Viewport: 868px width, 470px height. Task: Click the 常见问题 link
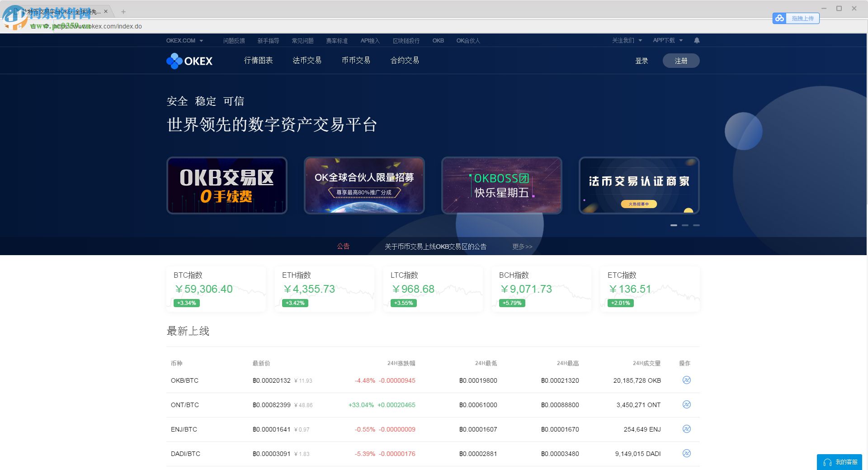pyautogui.click(x=302, y=41)
